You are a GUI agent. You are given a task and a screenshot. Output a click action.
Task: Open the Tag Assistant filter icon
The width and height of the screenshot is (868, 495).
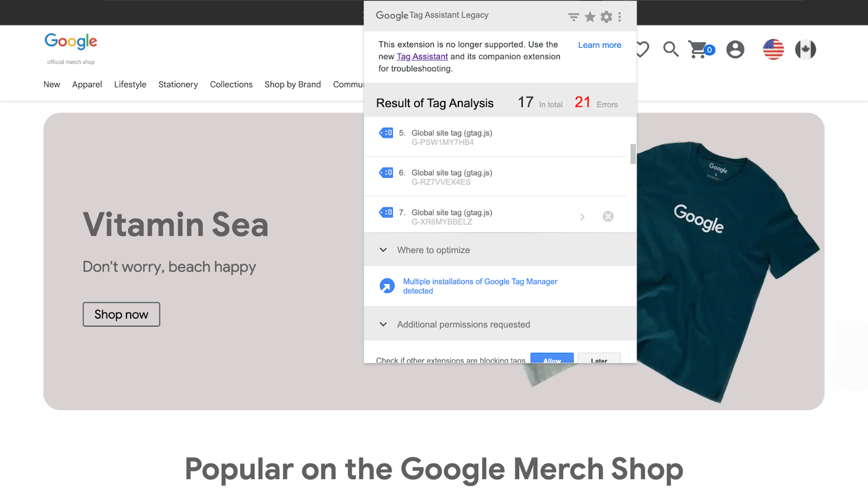click(x=573, y=17)
